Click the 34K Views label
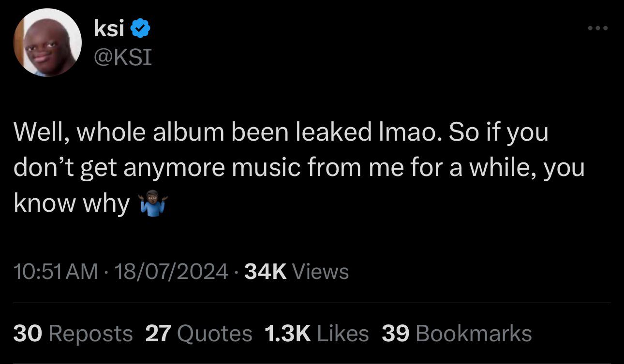 296,272
